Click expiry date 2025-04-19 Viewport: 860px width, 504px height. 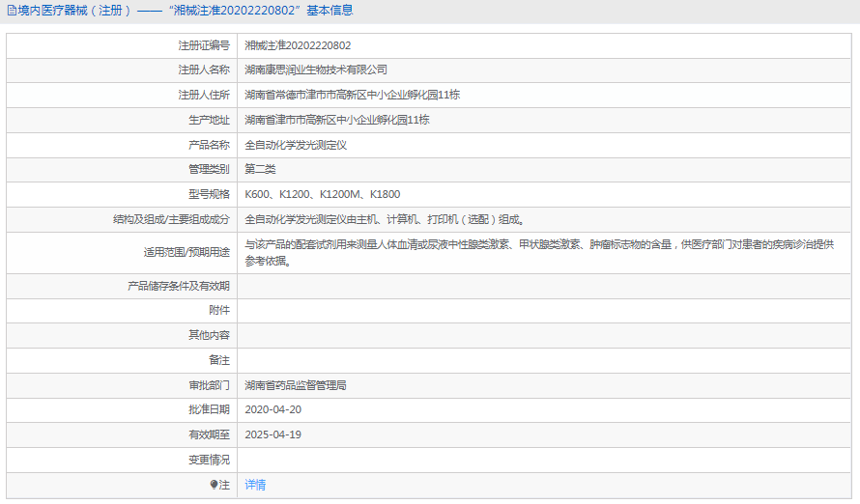[273, 435]
